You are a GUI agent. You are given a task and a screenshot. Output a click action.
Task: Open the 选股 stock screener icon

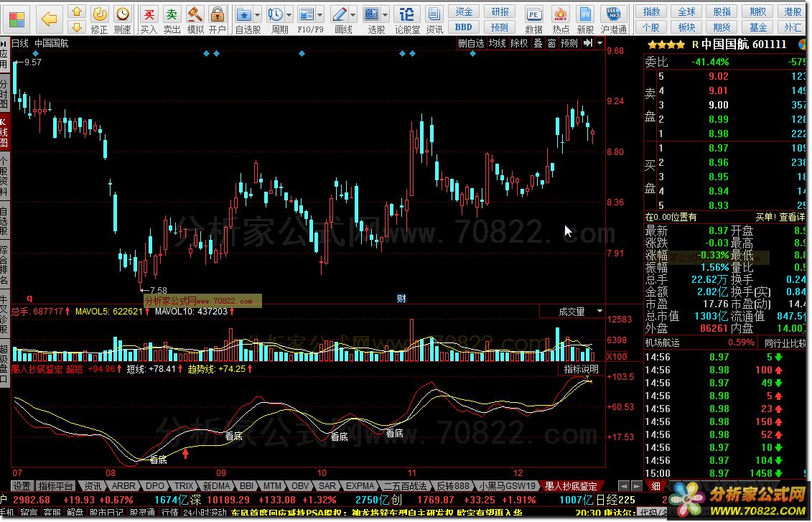point(371,14)
